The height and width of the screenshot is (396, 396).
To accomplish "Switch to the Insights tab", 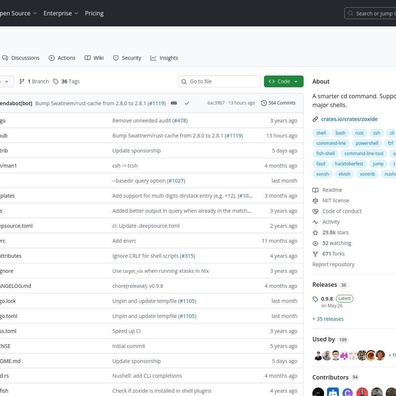I will (164, 58).
